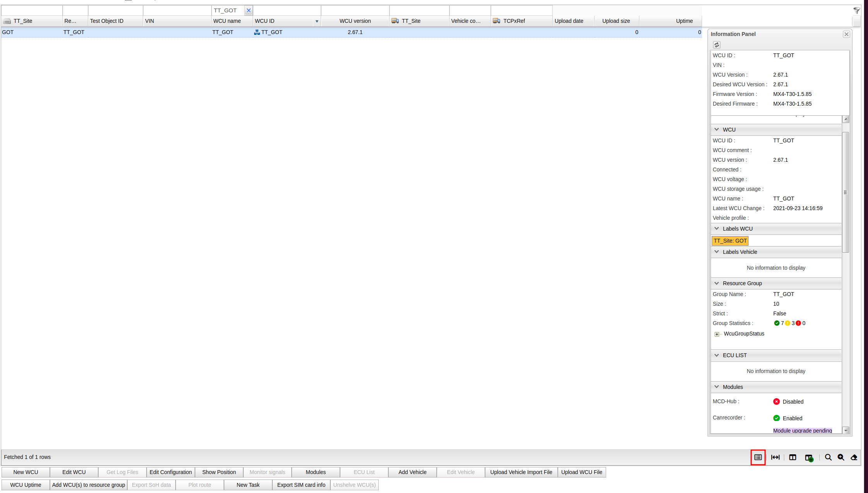868x493 pixels.
Task: Collapse the Resource Group section
Action: pos(717,283)
